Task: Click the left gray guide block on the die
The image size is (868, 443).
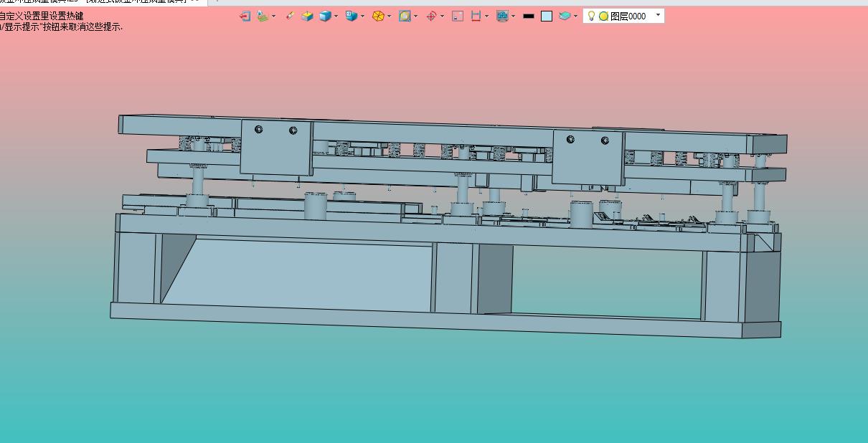Action: pos(276,147)
